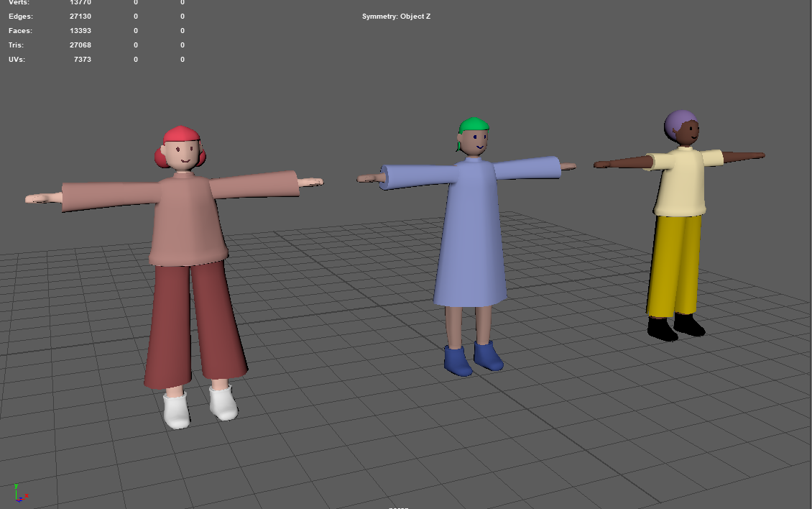Click the UVs count value 7373

coord(83,59)
